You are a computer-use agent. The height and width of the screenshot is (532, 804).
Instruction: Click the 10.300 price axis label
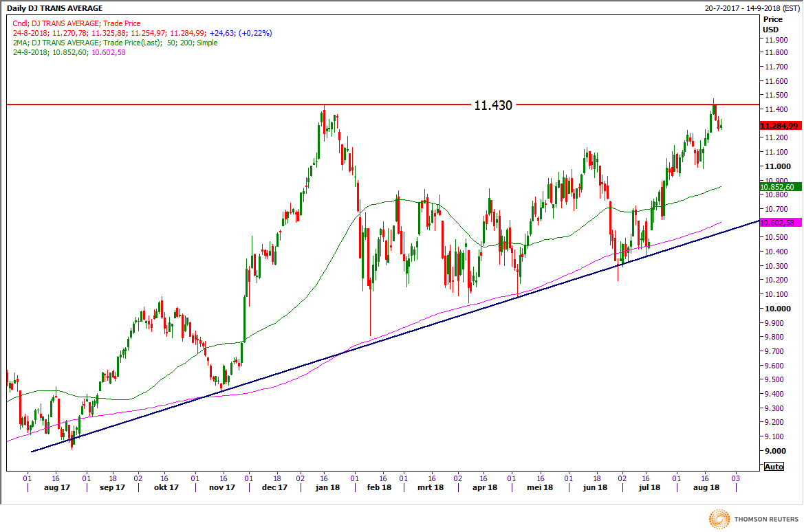click(776, 266)
